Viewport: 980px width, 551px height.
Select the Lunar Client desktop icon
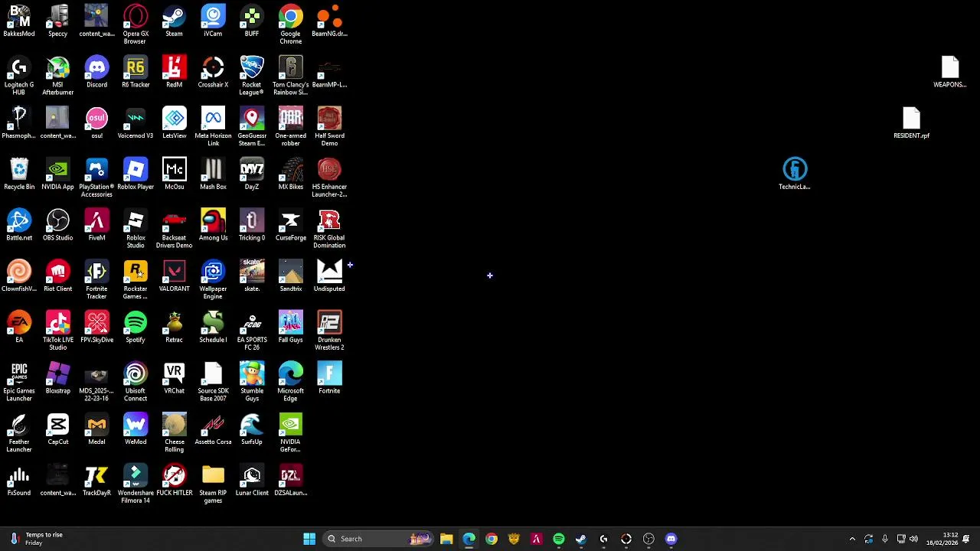point(252,481)
